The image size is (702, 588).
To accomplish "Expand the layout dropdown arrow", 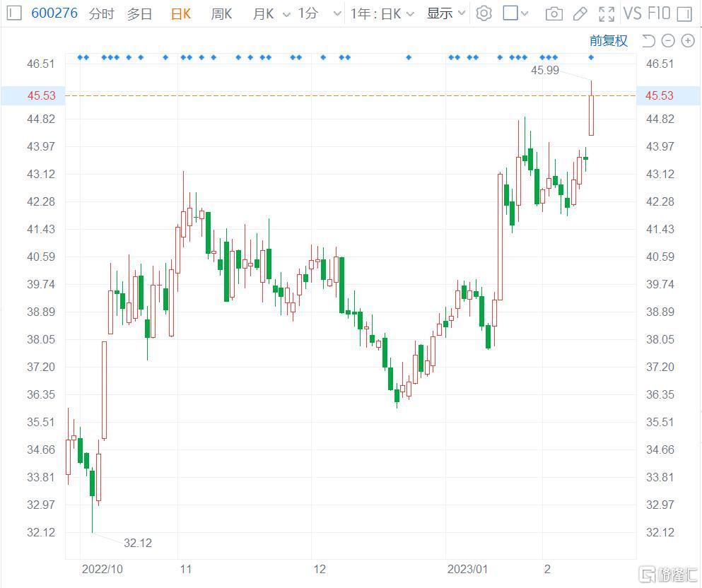I will pos(525,14).
